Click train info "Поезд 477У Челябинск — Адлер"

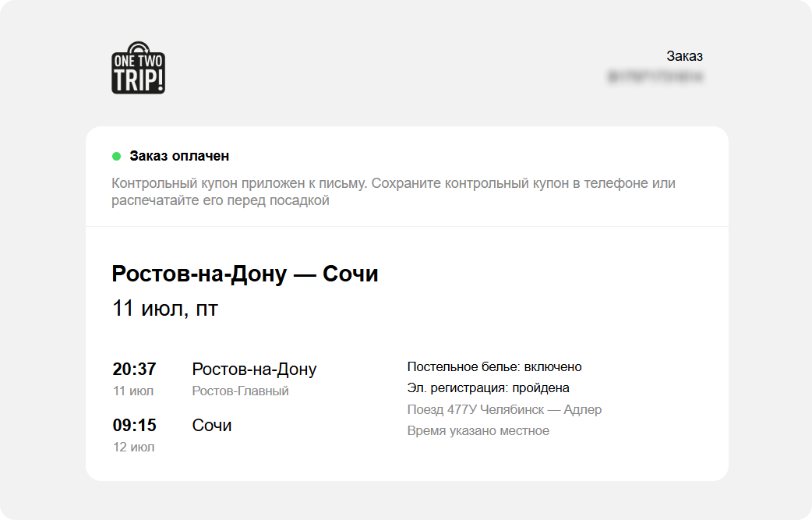(504, 409)
